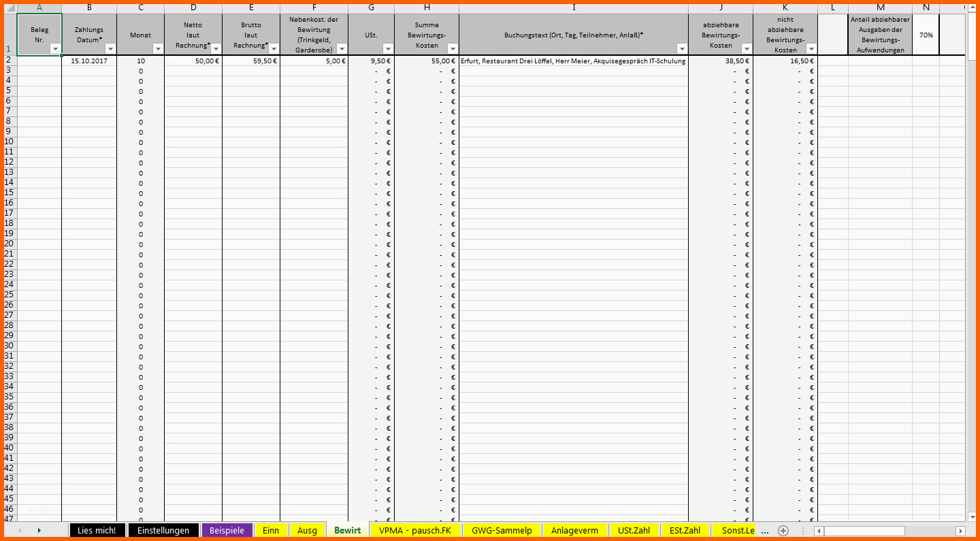Click the vertical scrollbar down arrow
Screen dimensions: 980x541
click(971, 518)
